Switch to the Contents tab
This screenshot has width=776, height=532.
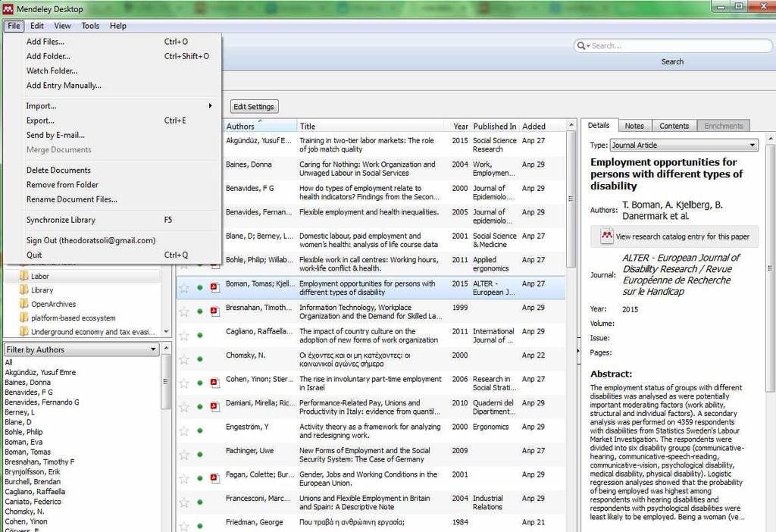click(674, 126)
